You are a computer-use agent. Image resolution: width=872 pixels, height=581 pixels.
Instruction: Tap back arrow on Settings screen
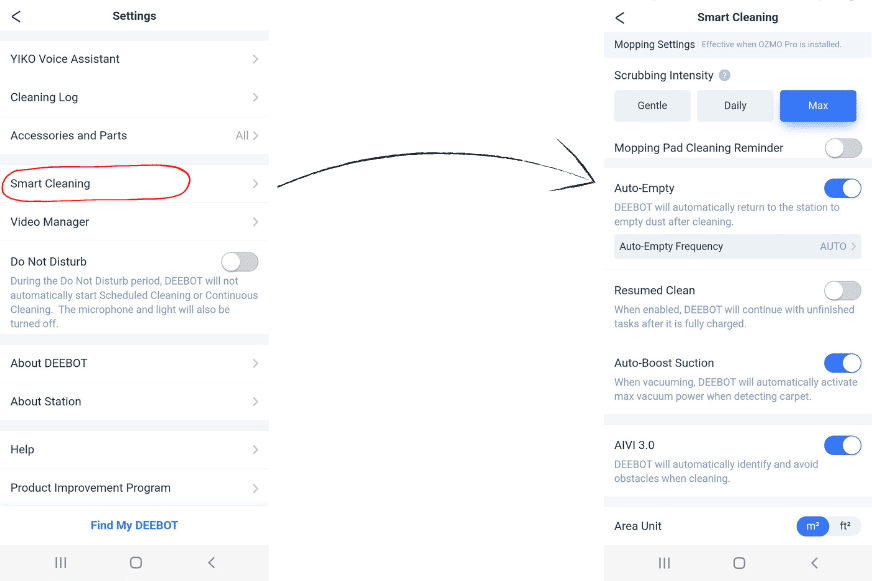(16, 16)
